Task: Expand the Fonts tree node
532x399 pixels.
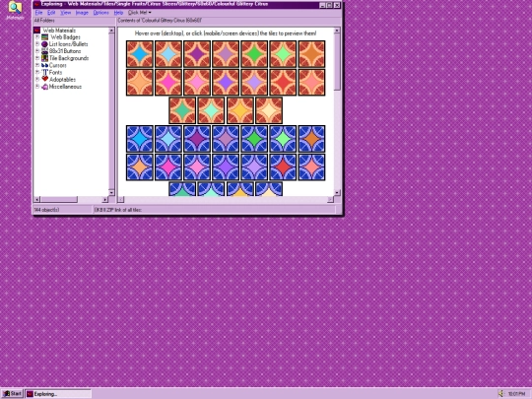Action: pos(37,72)
